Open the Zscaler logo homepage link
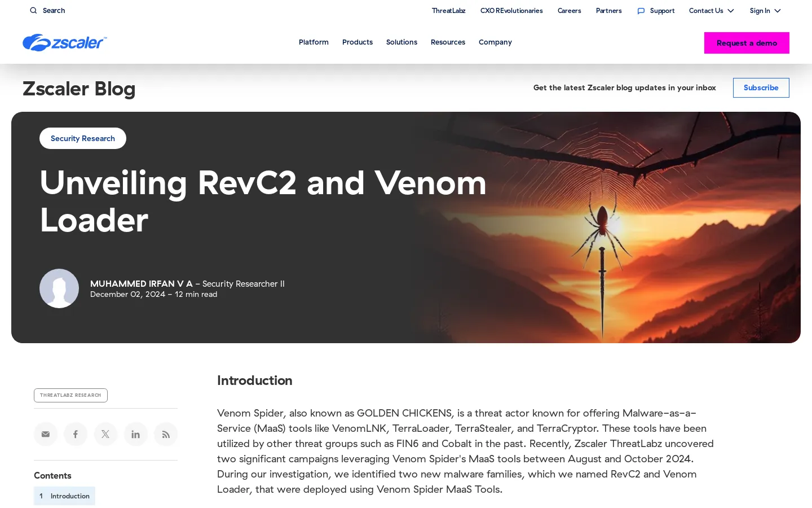This screenshot has width=812, height=508. pyautogui.click(x=64, y=42)
